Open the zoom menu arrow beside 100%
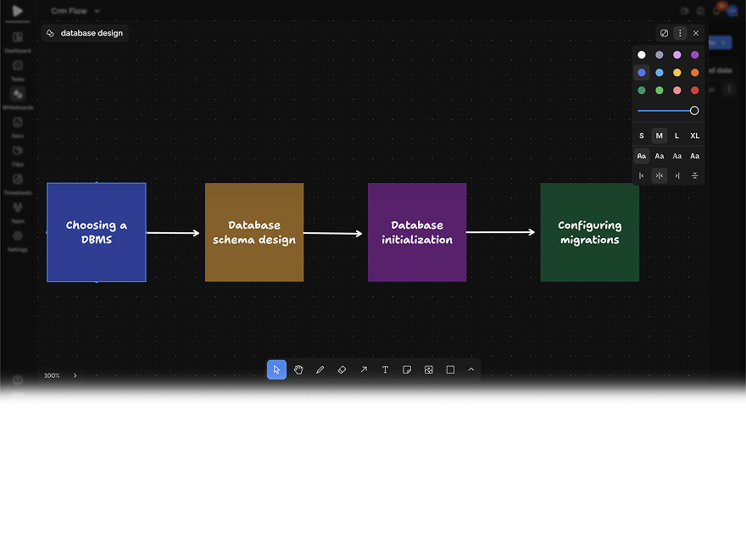 (75, 375)
